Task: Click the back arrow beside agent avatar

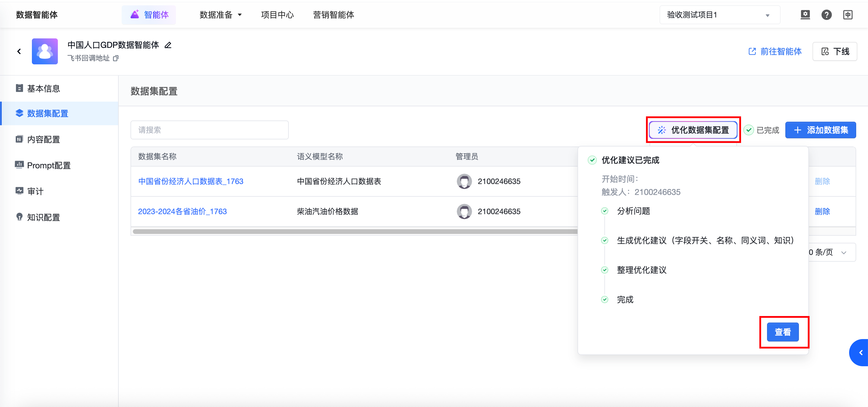Action: coord(19,51)
